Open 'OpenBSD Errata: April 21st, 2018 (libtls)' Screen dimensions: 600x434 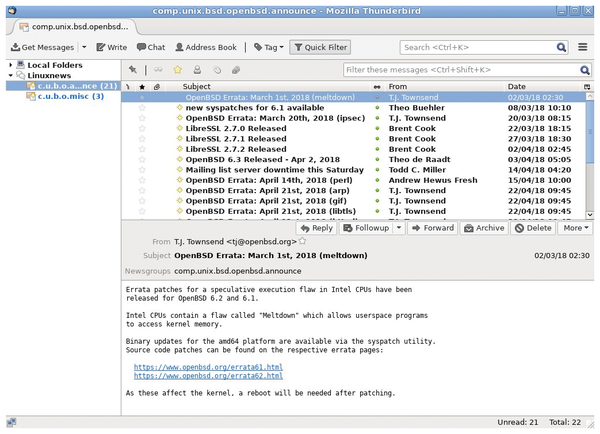(x=271, y=211)
